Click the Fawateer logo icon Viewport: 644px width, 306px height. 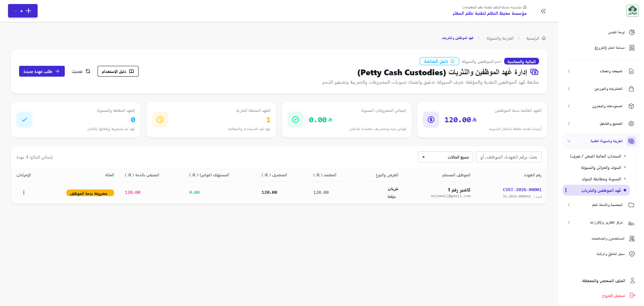tap(632, 11)
